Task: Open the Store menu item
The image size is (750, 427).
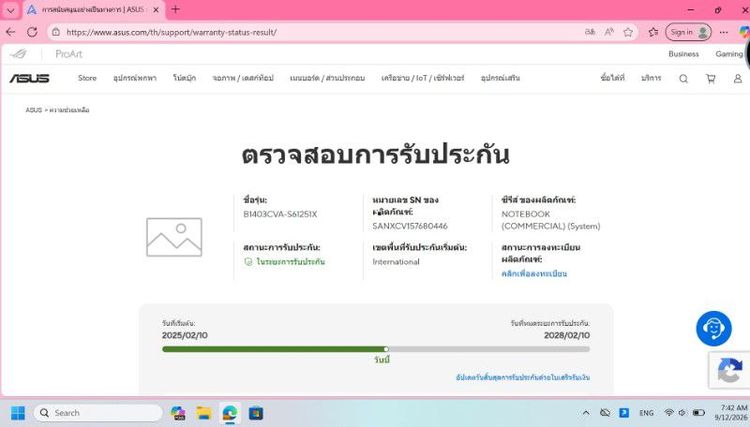Action: pos(87,78)
